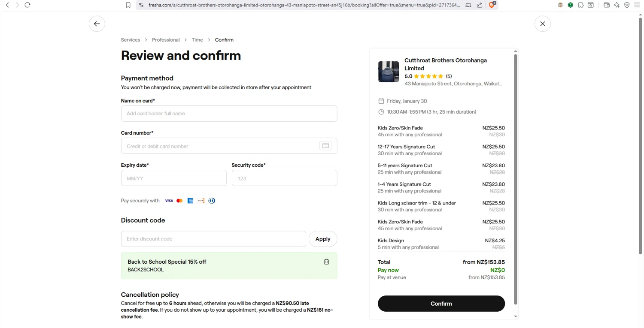Open the Extensions puzzle icon
This screenshot has width=644, height=328.
581,5
